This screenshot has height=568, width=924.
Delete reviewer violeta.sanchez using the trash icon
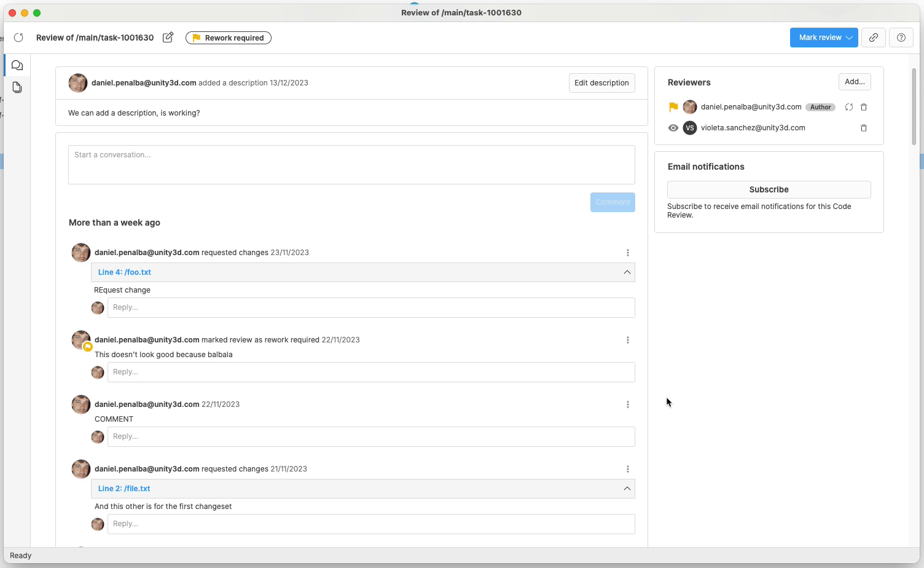coord(864,128)
